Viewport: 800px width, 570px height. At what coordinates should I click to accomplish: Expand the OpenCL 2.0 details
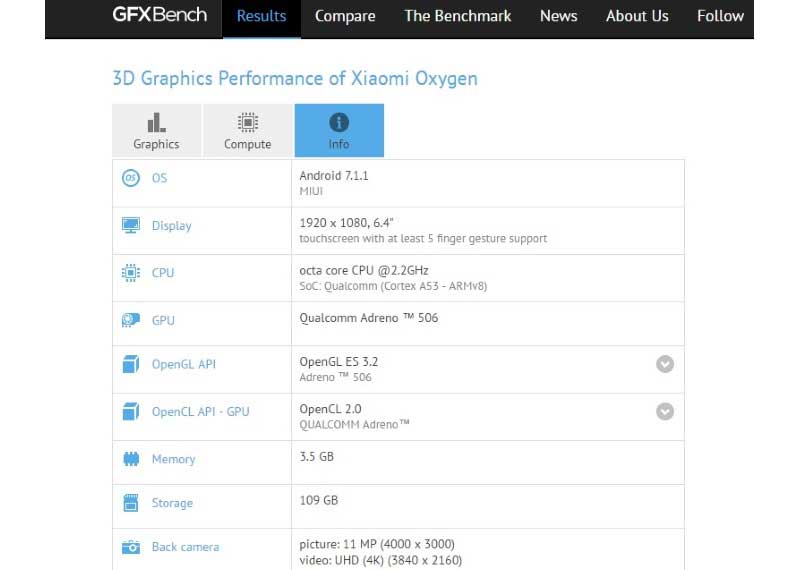point(665,411)
